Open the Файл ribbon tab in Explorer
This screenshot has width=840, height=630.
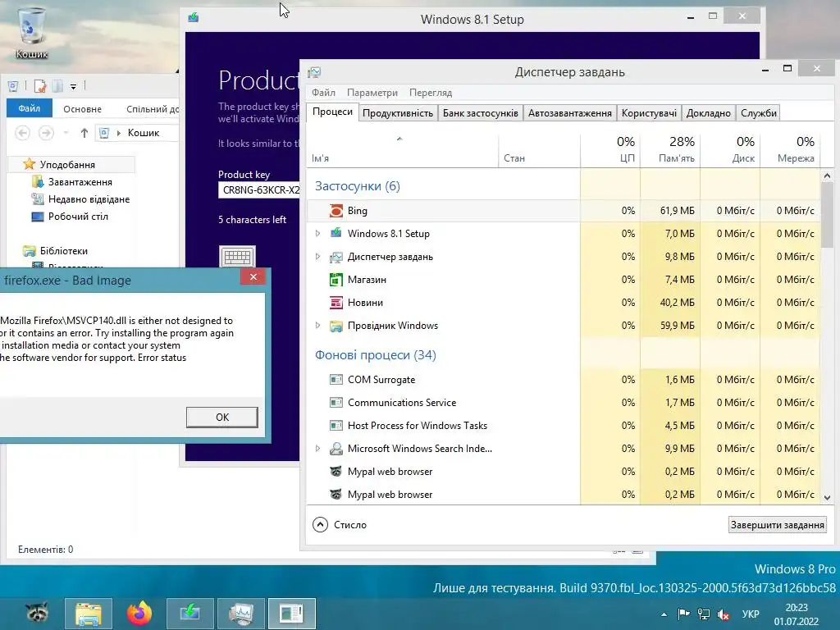pos(29,108)
